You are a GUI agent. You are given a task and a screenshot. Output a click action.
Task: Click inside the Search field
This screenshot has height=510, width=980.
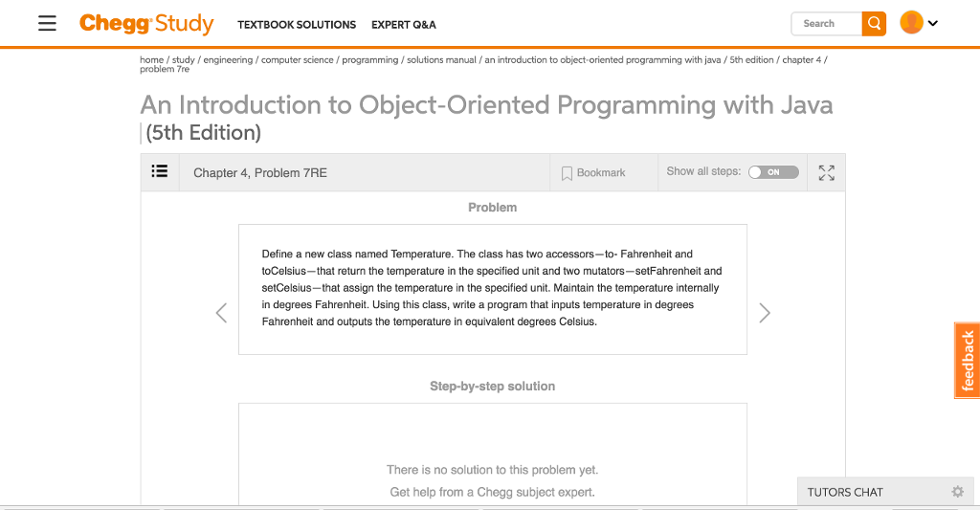(x=826, y=23)
